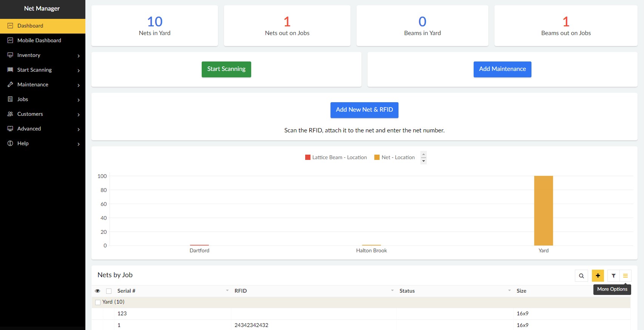Open the filter funnel icon
Screen dimensions: 644x330
pyautogui.click(x=613, y=276)
